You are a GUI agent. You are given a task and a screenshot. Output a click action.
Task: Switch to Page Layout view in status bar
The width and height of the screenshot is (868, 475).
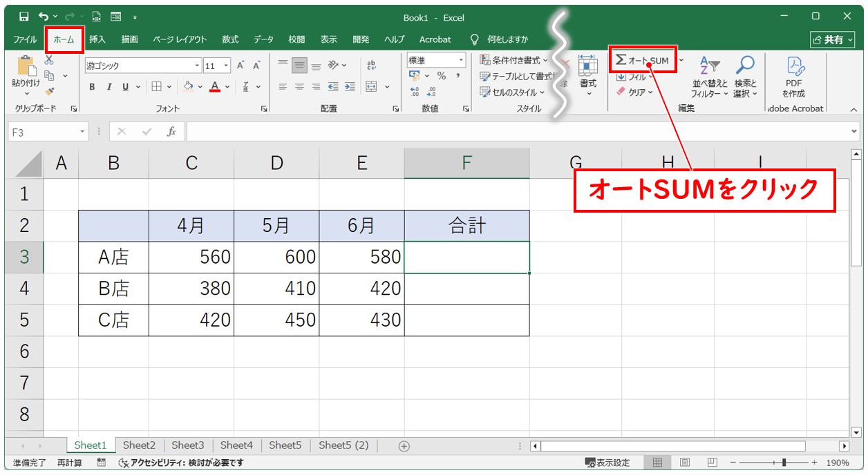685,463
